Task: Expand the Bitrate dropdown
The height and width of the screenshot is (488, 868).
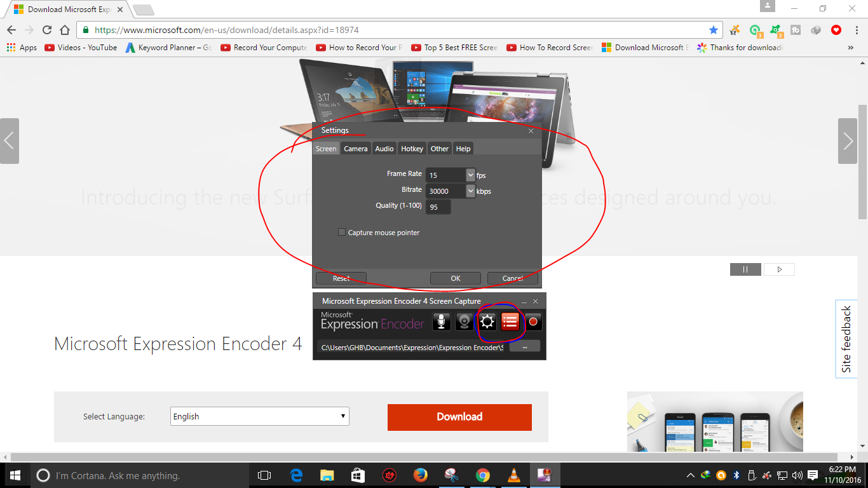Action: point(470,191)
